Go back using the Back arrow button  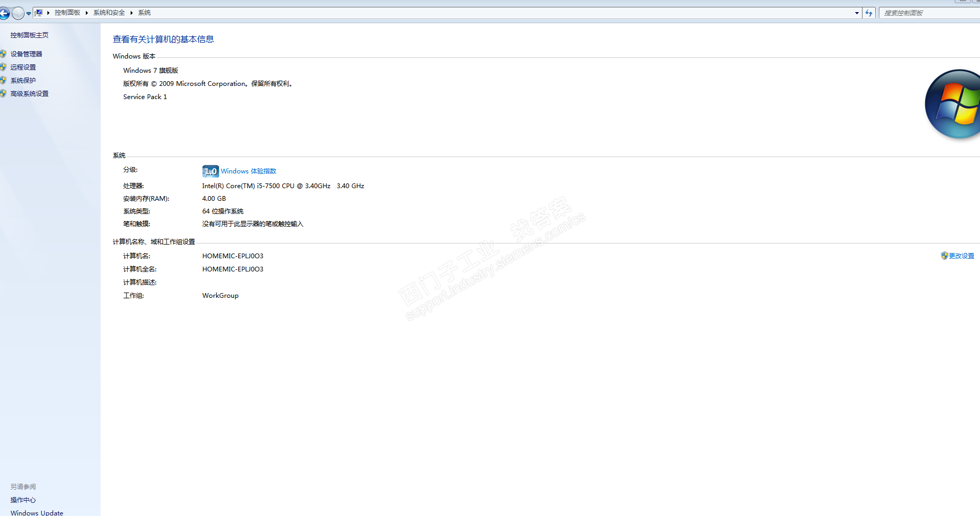(4, 13)
